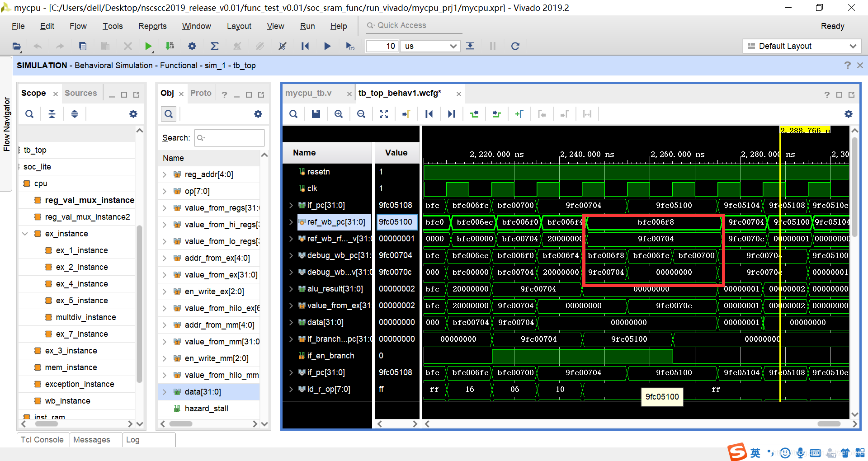This screenshot has width=868, height=461.
Task: Collapse all in the Scope panel
Action: [52, 114]
